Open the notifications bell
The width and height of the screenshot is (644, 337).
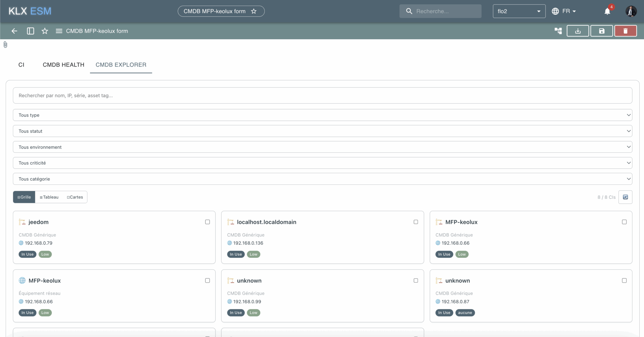(x=607, y=11)
